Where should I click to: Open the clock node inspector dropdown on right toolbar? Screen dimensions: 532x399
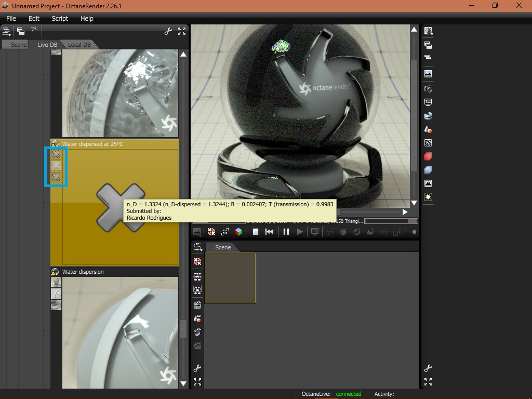pos(428,31)
